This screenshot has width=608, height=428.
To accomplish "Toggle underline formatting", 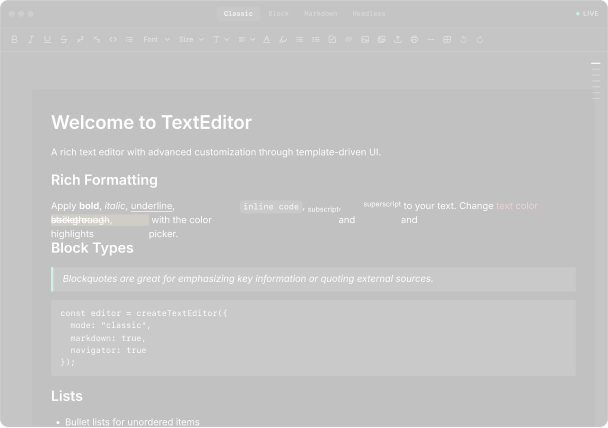I will pos(47,40).
